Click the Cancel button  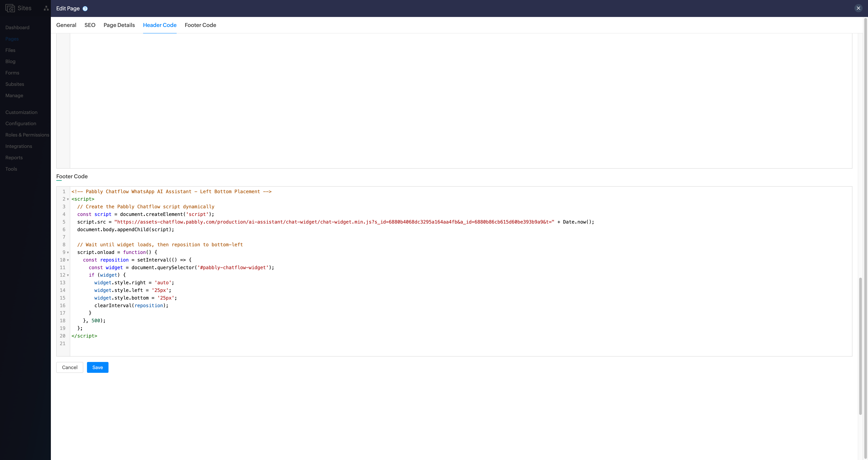pyautogui.click(x=69, y=367)
